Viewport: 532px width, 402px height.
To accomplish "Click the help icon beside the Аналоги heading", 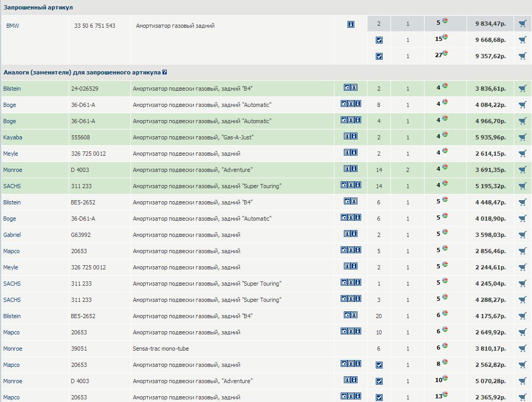I will (165, 72).
